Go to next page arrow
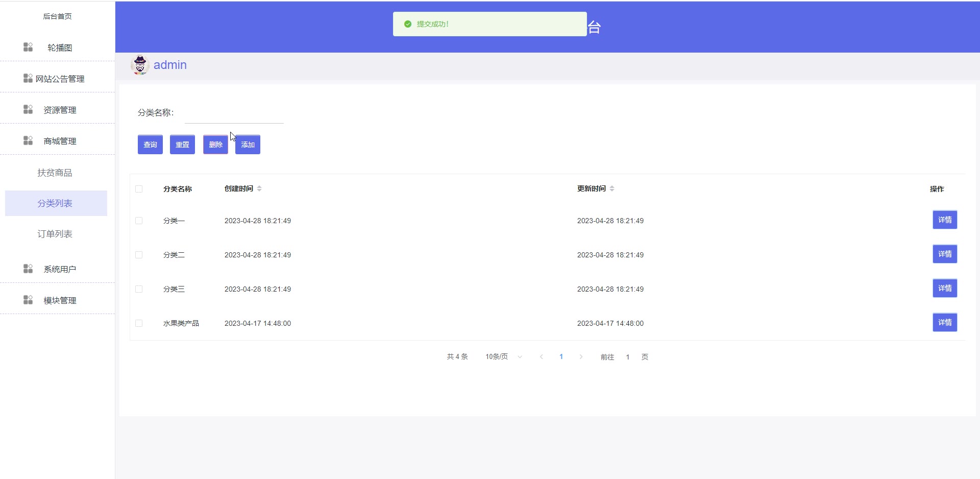The image size is (980, 479). pos(581,357)
